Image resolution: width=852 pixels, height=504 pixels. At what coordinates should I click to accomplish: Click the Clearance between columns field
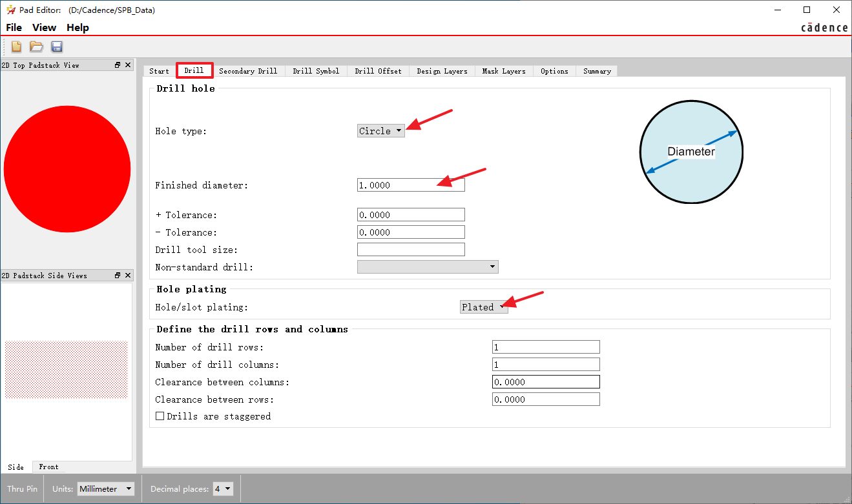point(546,382)
